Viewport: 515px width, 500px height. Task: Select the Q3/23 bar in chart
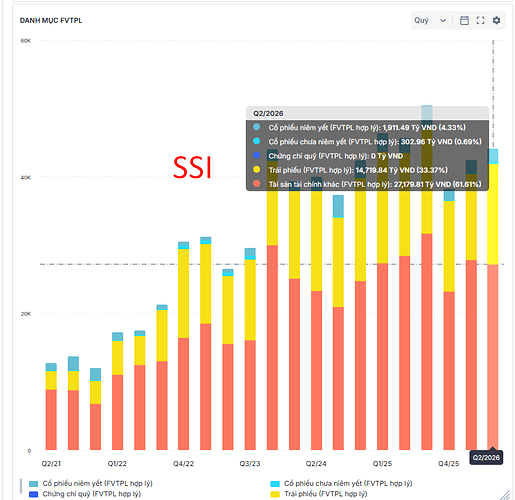(250, 349)
